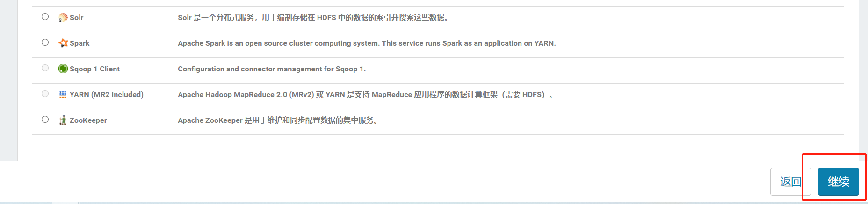
Task: Select the Spark radio button
Action: (45, 42)
